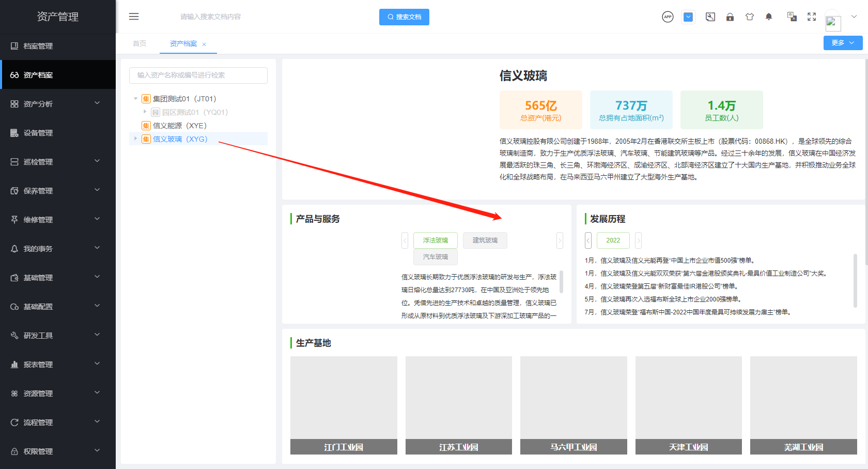Open user menu chevron beside avatar

click(854, 17)
